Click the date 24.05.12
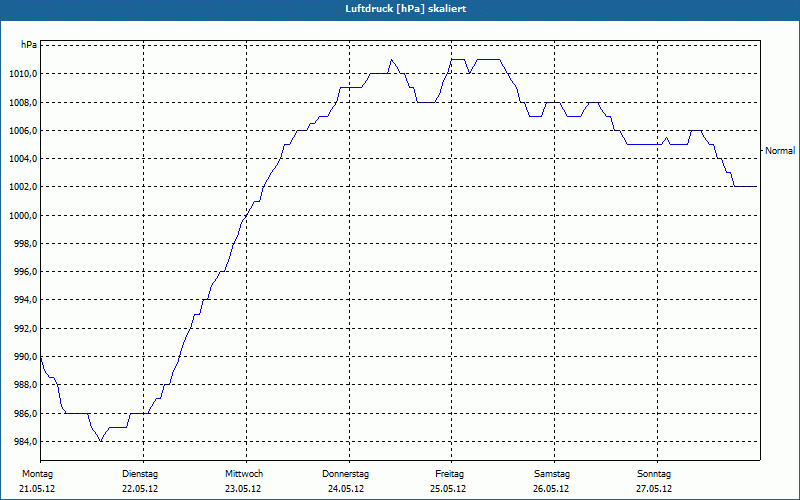 (346, 489)
